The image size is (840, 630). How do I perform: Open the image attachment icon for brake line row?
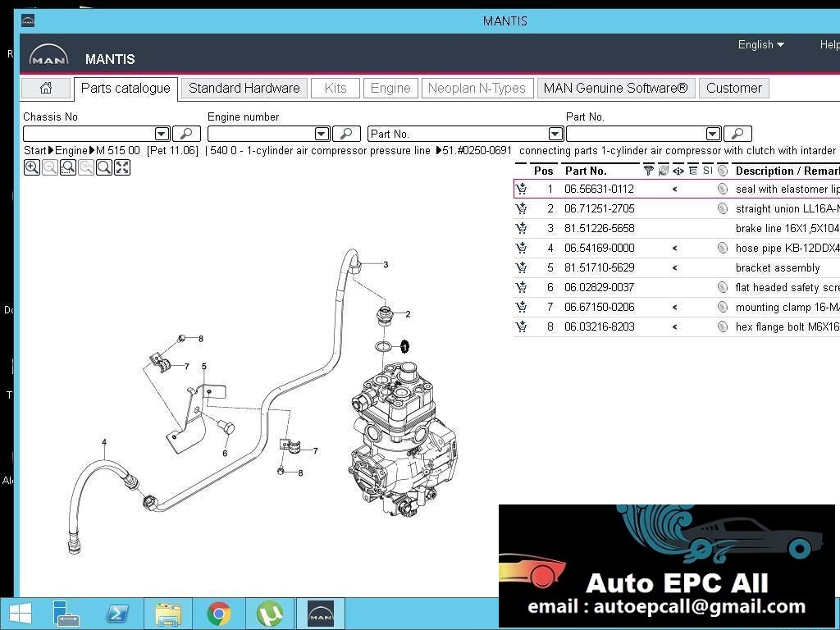(723, 228)
